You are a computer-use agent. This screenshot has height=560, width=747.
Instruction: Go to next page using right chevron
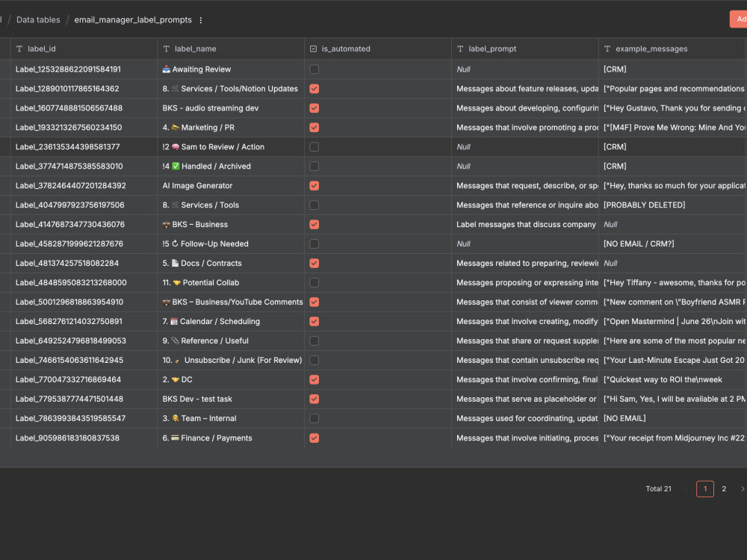click(x=742, y=488)
